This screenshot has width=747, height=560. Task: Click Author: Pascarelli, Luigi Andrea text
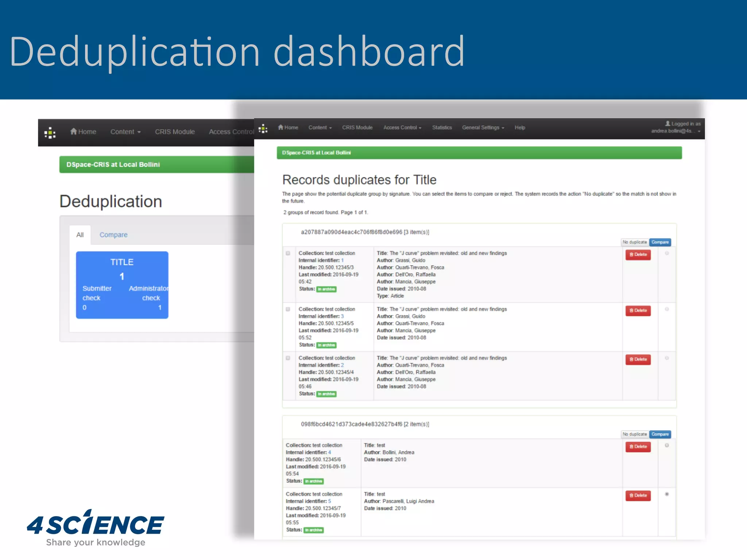399,501
